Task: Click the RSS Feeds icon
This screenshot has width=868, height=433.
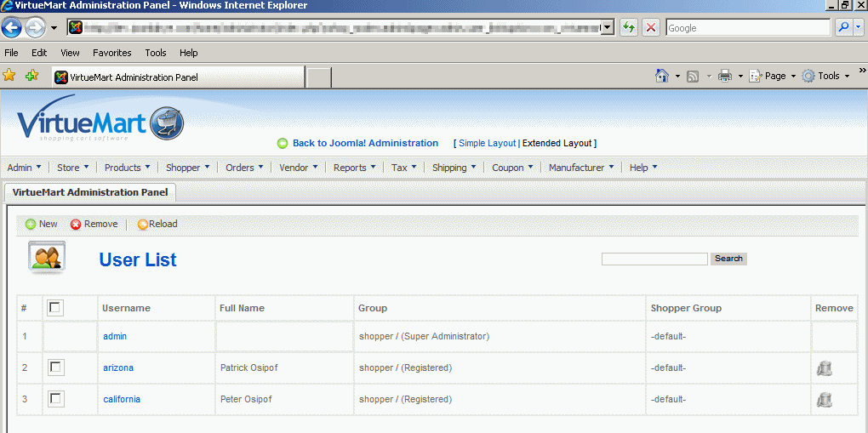Action: click(x=693, y=77)
